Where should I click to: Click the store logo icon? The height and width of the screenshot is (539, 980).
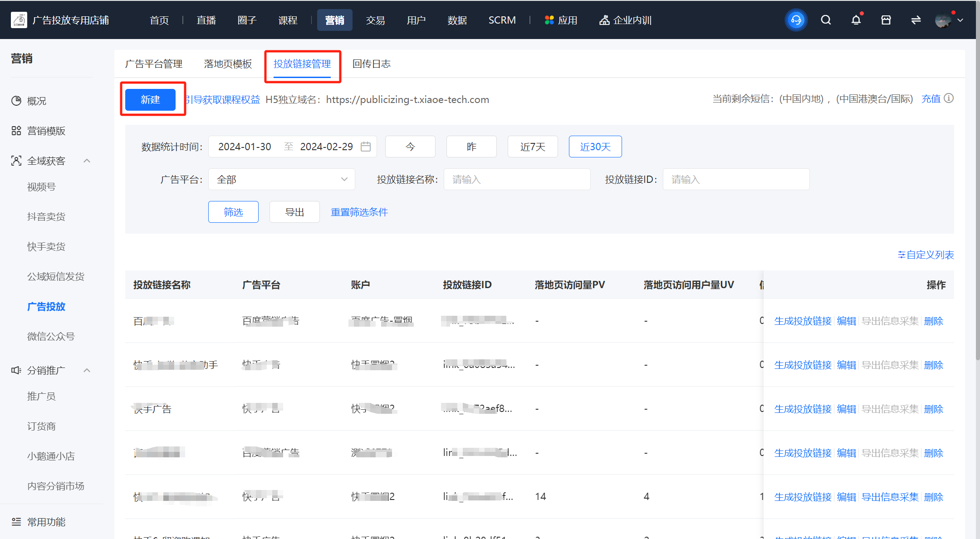pyautogui.click(x=19, y=20)
